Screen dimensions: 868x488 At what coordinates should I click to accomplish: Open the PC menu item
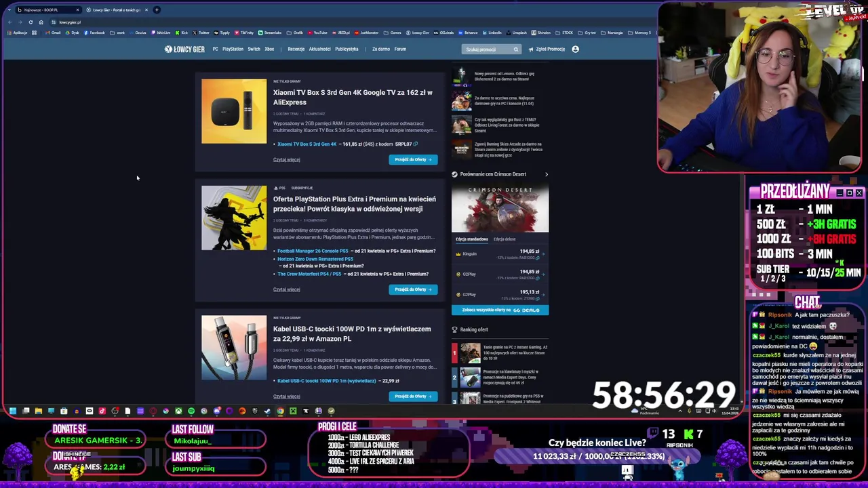click(215, 49)
